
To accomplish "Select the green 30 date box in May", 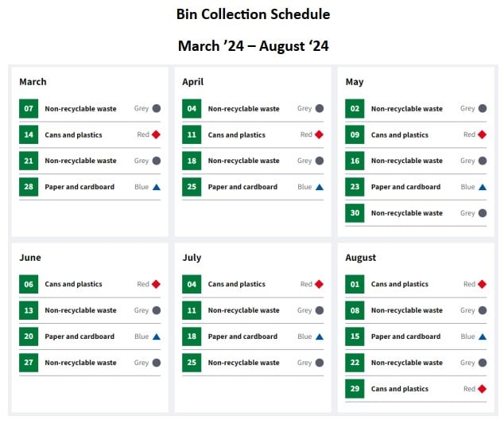I will pos(355,213).
